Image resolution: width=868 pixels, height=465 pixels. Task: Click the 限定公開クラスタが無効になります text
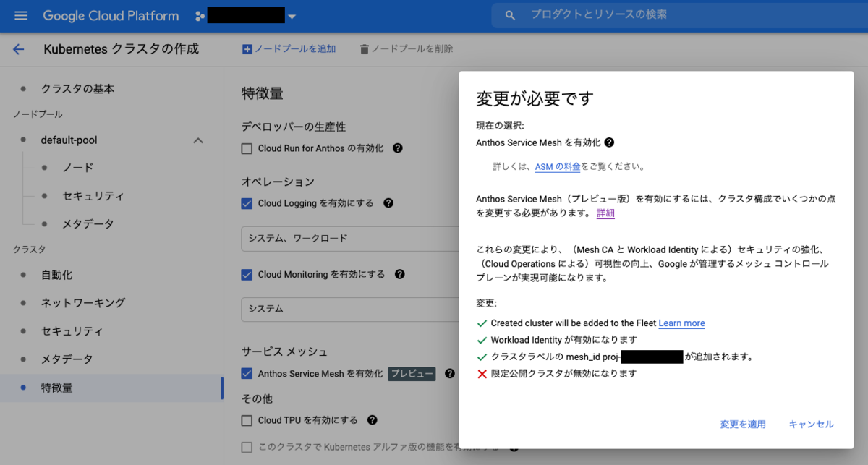pos(563,374)
